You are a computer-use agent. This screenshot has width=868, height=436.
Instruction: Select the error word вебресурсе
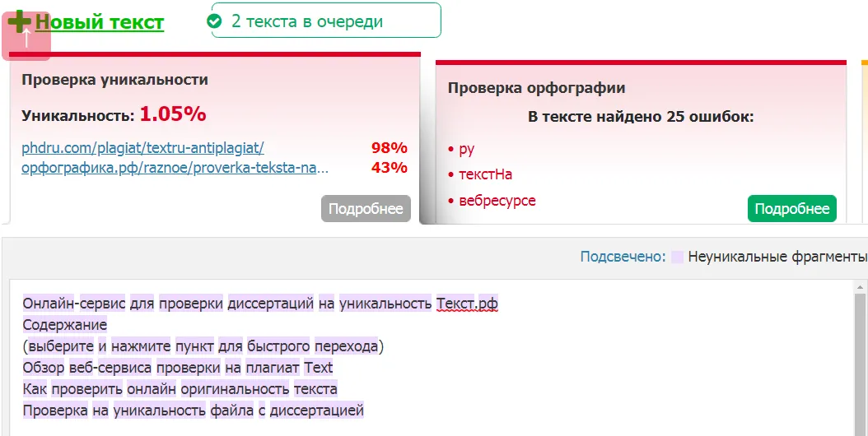(x=497, y=200)
